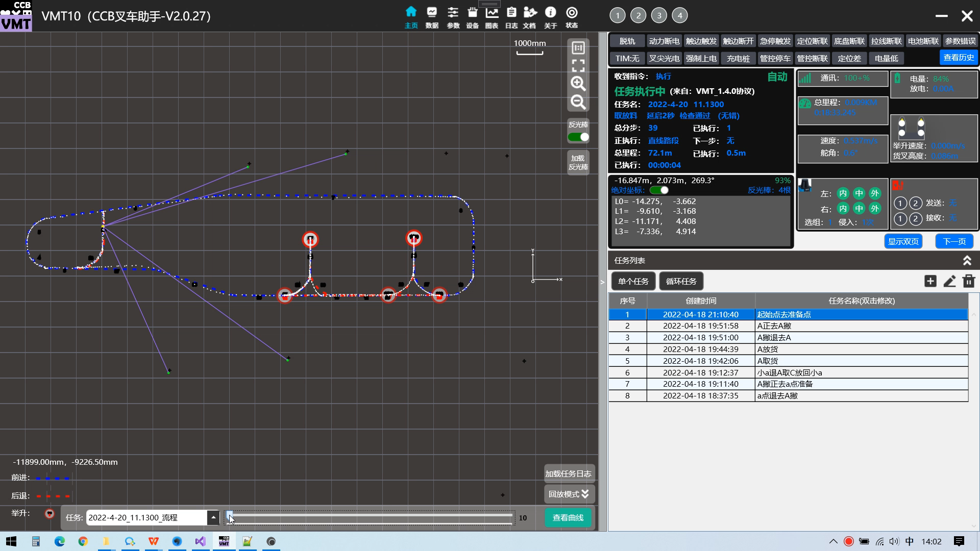Zoom in on the map
The image size is (980, 551).
click(x=578, y=83)
